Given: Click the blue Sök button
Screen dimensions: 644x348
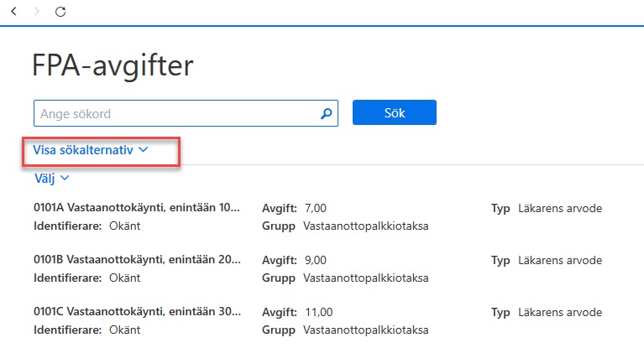Looking at the screenshot, I should 395,112.
